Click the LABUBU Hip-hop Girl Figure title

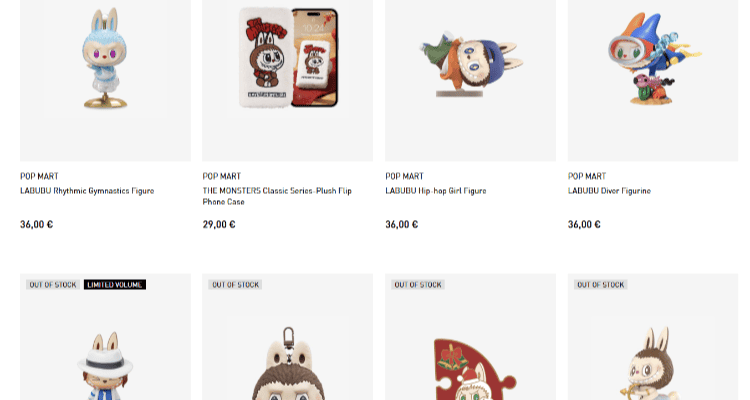point(436,190)
